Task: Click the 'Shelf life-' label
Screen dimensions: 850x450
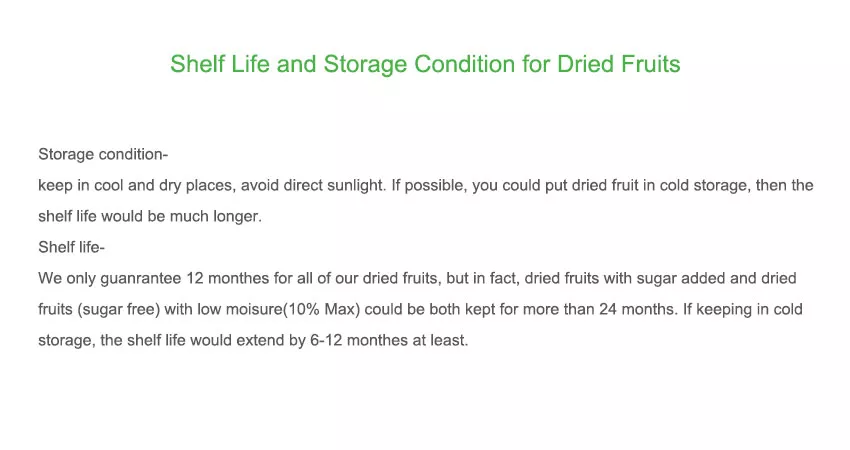Action: (71, 247)
